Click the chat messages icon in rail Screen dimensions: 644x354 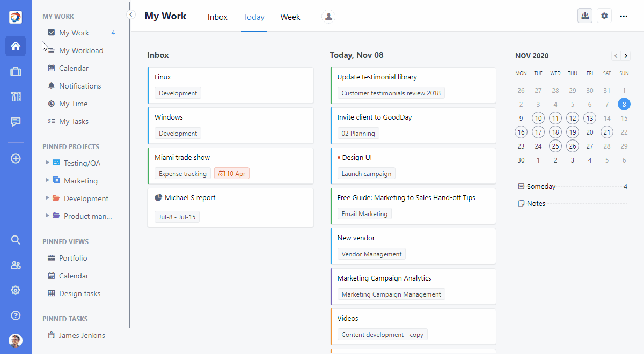pos(16,122)
